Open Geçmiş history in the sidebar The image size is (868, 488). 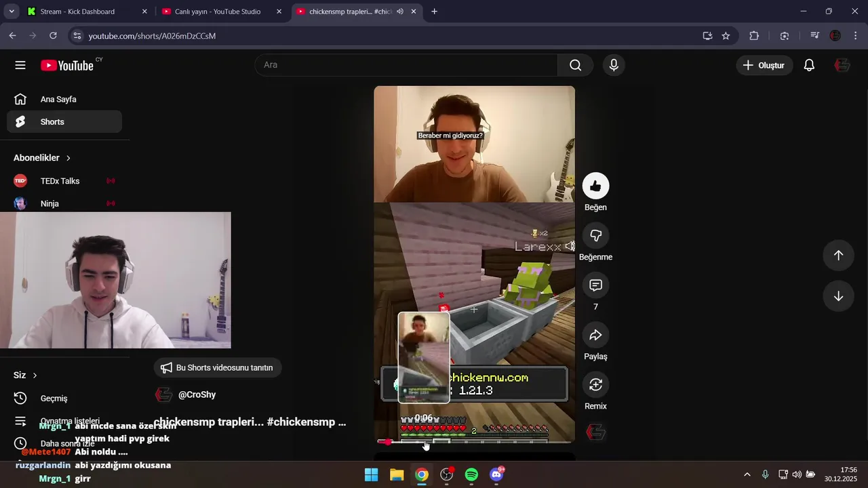coord(64,399)
